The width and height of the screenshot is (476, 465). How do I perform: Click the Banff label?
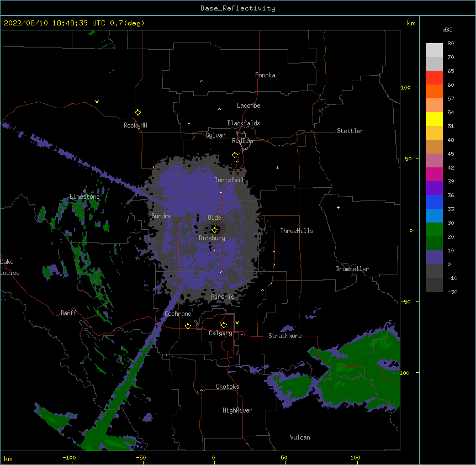point(68,313)
